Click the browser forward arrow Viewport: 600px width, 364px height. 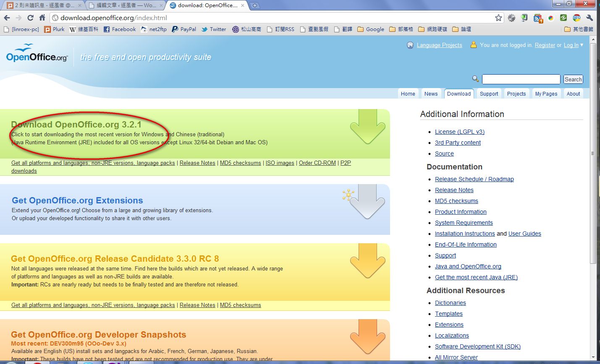(x=18, y=18)
